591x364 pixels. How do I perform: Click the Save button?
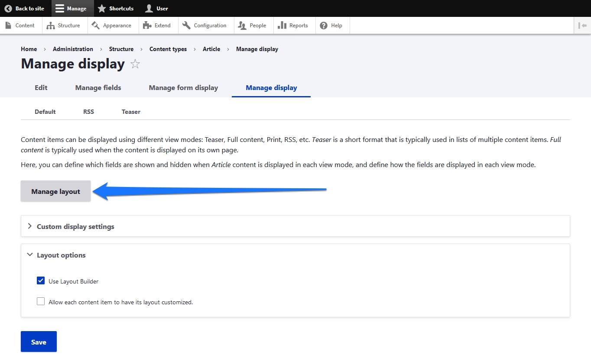pos(39,342)
